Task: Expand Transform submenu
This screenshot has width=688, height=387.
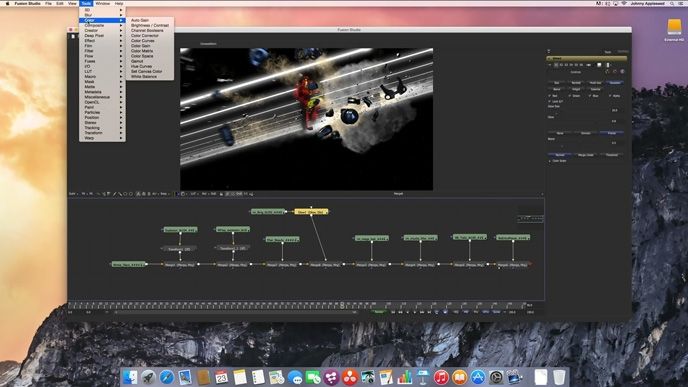Action: 102,133
